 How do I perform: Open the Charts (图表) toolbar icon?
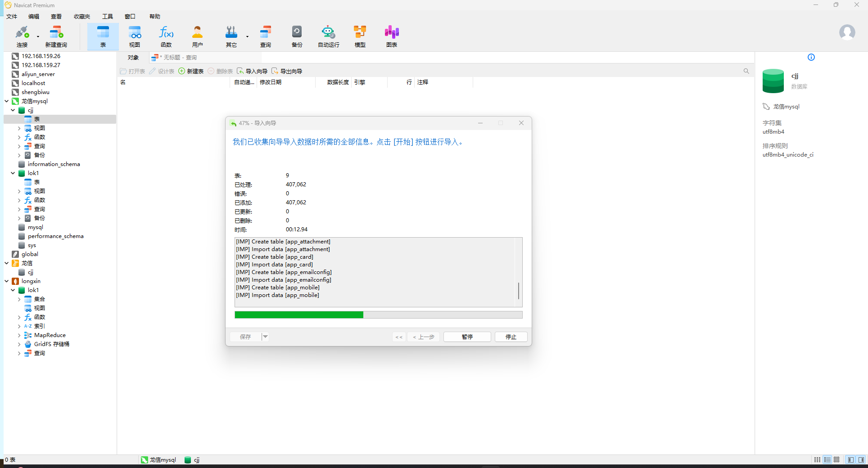pos(392,36)
